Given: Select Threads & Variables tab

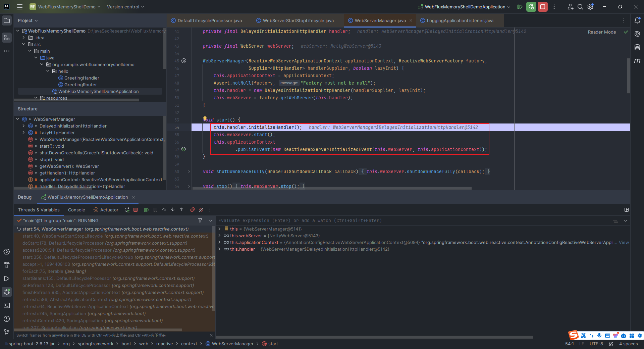Looking at the screenshot, I should click(x=39, y=210).
